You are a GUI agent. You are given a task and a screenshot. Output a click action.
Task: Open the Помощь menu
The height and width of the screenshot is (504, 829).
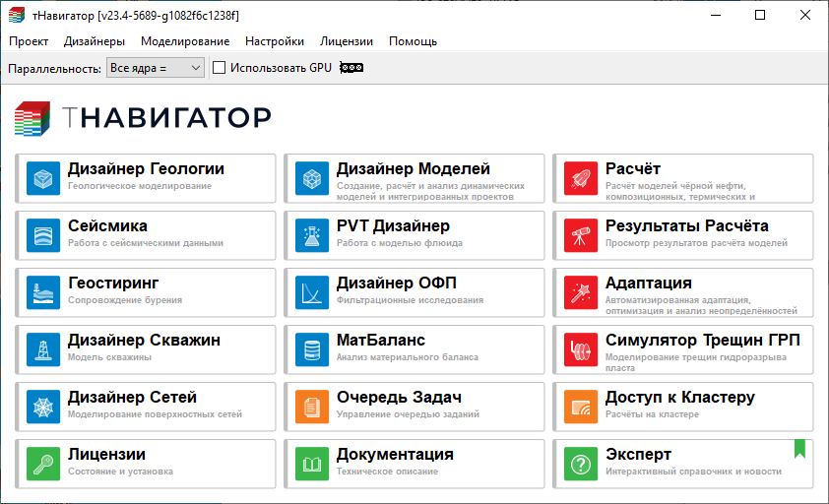coord(413,41)
